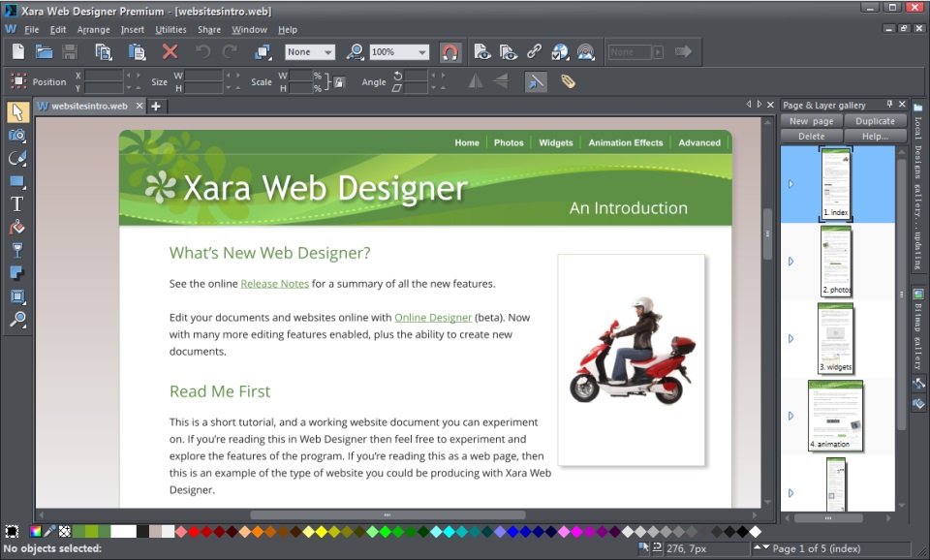Image resolution: width=930 pixels, height=560 pixels.
Task: Click the Duplicate page button
Action: [x=875, y=120]
